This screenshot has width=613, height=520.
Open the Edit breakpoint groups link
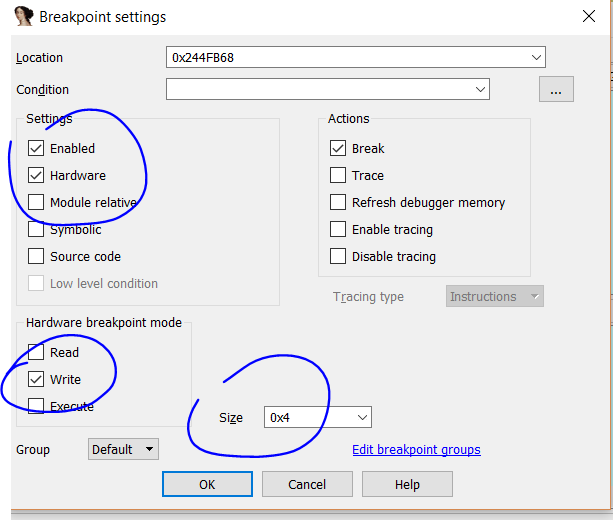pos(416,450)
